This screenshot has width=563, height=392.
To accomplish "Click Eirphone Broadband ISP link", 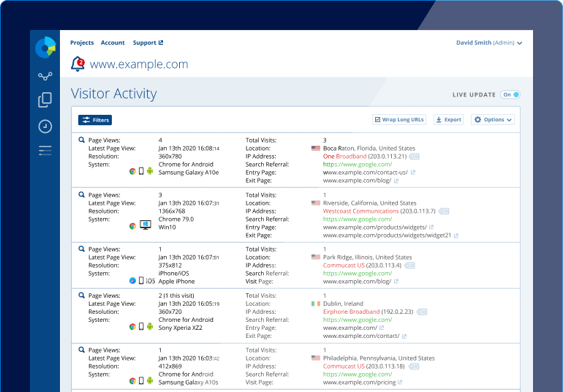I will 351,312.
